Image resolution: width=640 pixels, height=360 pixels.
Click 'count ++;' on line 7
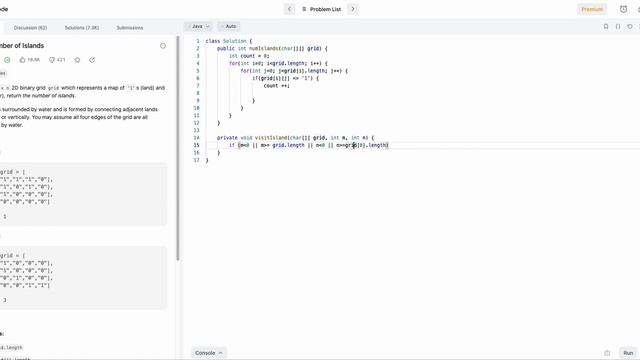[276, 86]
